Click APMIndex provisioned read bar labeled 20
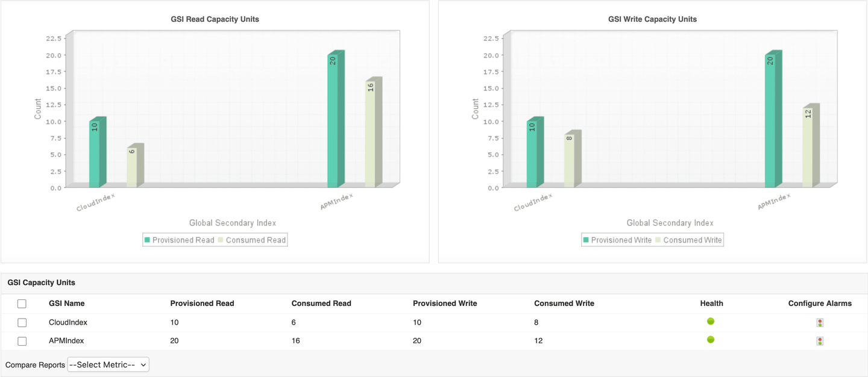868x377 pixels. pyautogui.click(x=333, y=120)
